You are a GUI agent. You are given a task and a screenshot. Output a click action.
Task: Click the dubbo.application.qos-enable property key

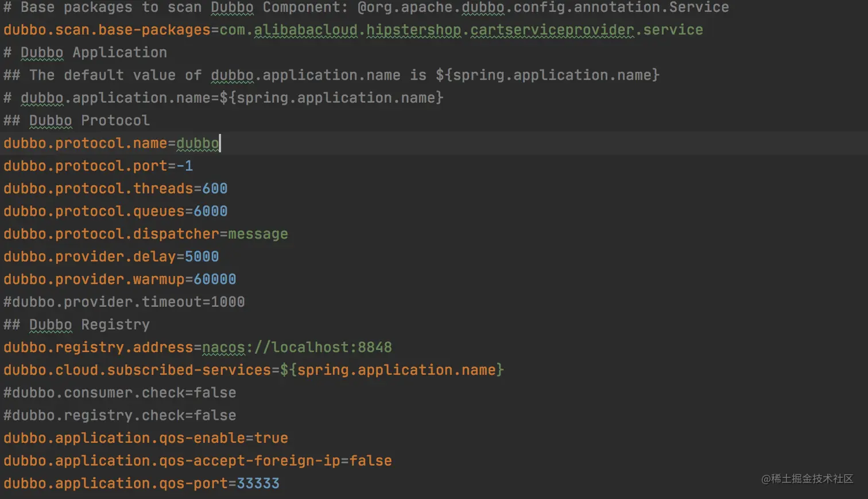click(125, 438)
